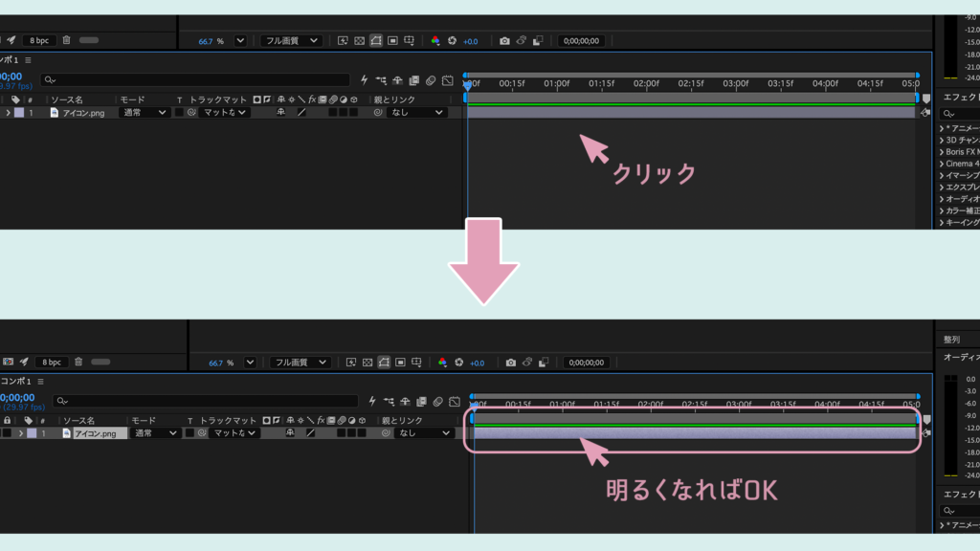Image resolution: width=980 pixels, height=551 pixels.
Task: Click reset exposure icon in upper viewer
Action: [452, 40]
